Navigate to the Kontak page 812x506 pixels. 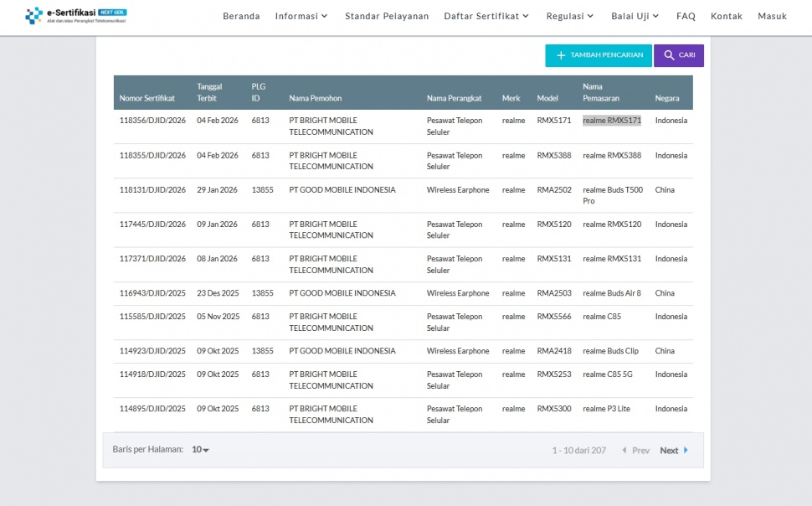(x=727, y=16)
